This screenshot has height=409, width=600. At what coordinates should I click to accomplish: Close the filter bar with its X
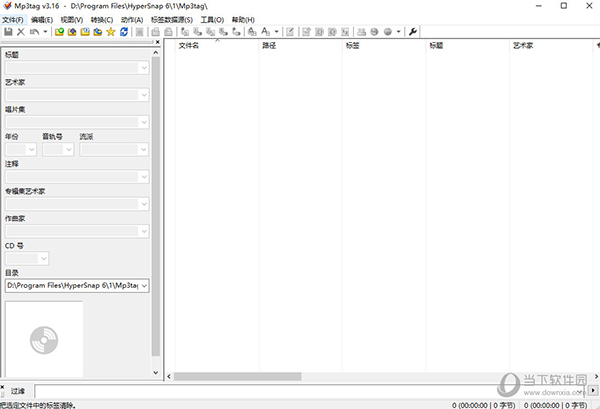[x=2, y=387]
